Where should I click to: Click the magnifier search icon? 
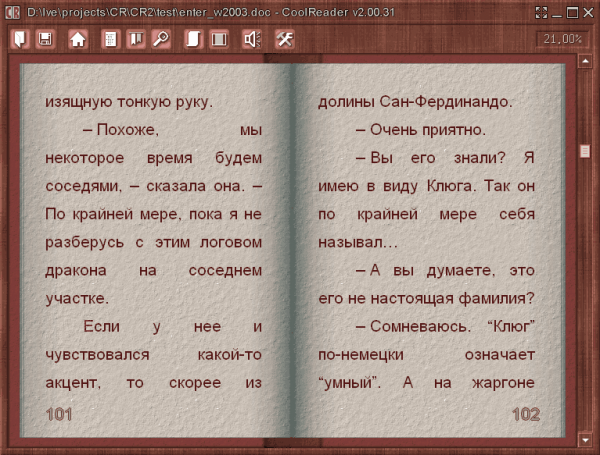pos(158,39)
